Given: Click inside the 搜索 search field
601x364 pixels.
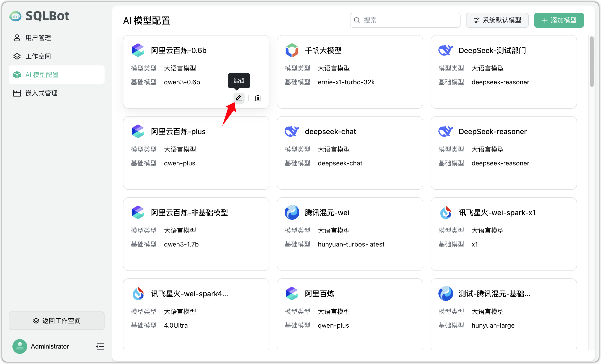Looking at the screenshot, I should point(405,20).
